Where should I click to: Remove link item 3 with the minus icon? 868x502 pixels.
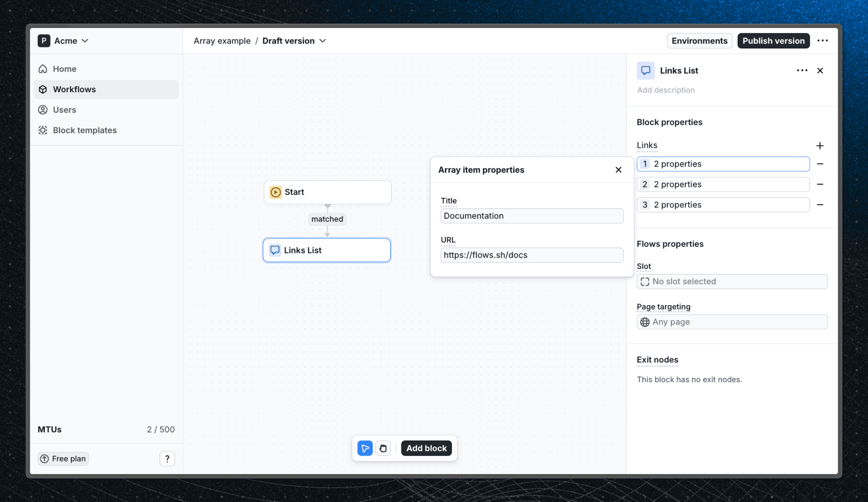820,205
